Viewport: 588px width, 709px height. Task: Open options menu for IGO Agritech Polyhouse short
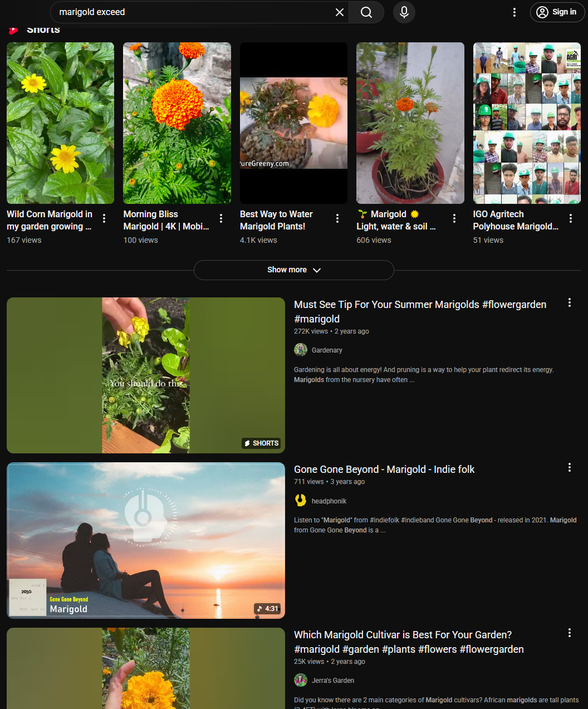[571, 218]
